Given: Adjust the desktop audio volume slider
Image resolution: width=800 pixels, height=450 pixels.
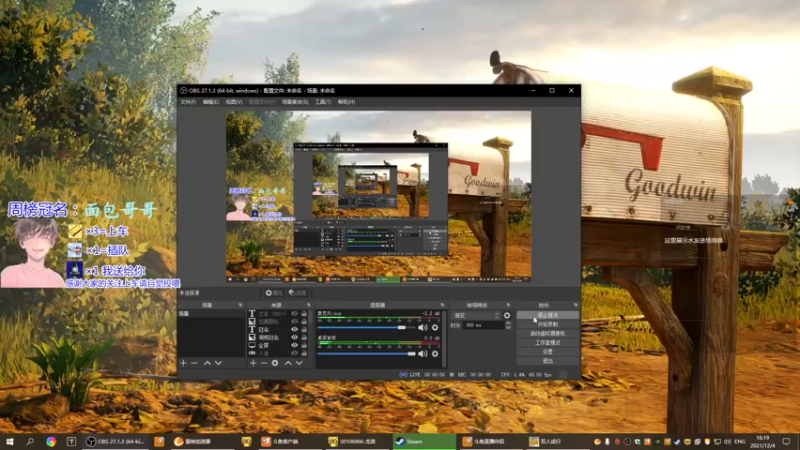Looking at the screenshot, I should point(366,354).
